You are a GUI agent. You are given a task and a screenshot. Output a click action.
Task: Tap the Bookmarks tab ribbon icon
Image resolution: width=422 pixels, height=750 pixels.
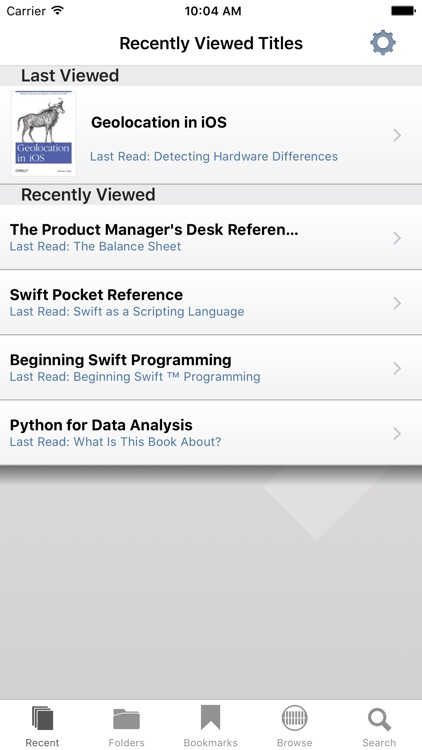[x=211, y=717]
